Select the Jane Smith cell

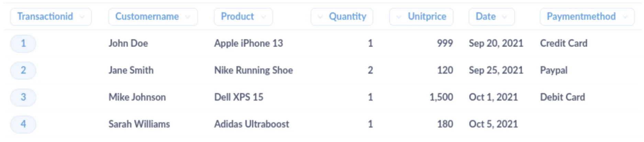click(x=131, y=70)
